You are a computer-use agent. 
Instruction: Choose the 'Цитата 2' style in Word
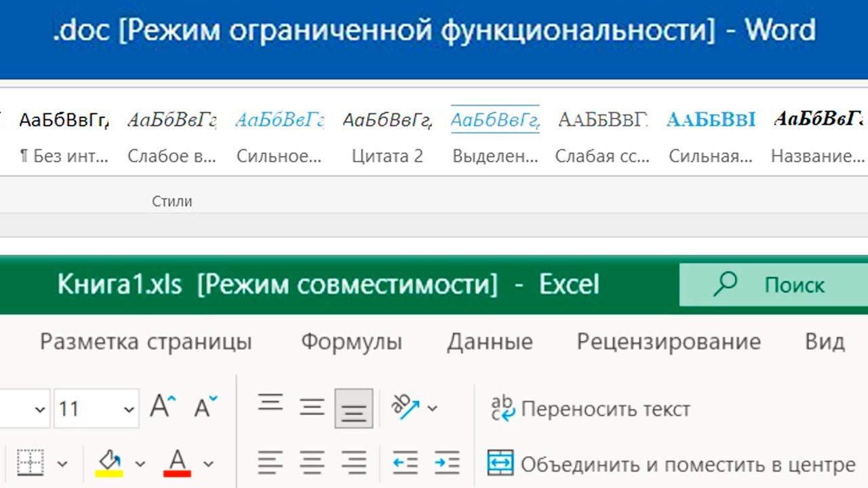click(387, 138)
